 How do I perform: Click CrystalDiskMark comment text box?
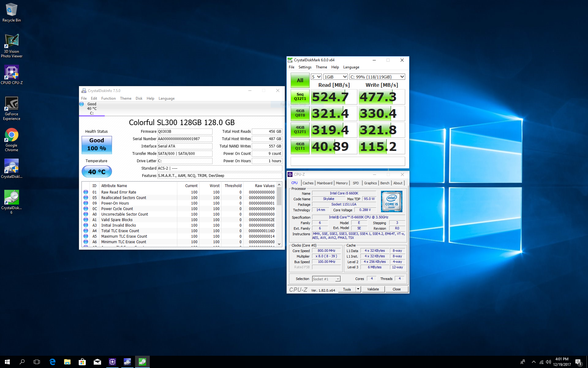click(x=348, y=161)
